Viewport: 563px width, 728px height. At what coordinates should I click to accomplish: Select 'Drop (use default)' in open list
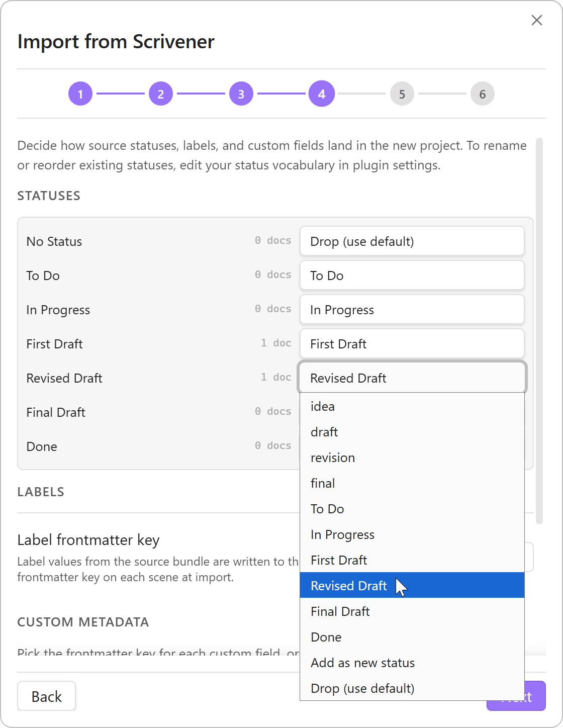click(412, 688)
